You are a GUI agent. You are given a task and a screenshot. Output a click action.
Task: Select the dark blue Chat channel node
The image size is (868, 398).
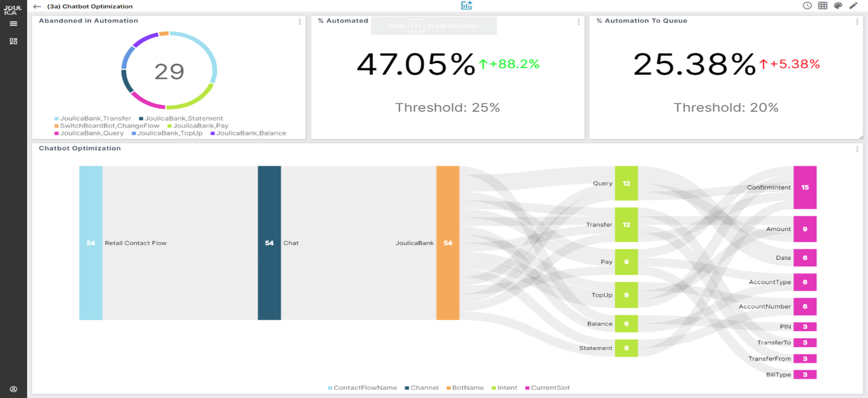[x=269, y=243]
